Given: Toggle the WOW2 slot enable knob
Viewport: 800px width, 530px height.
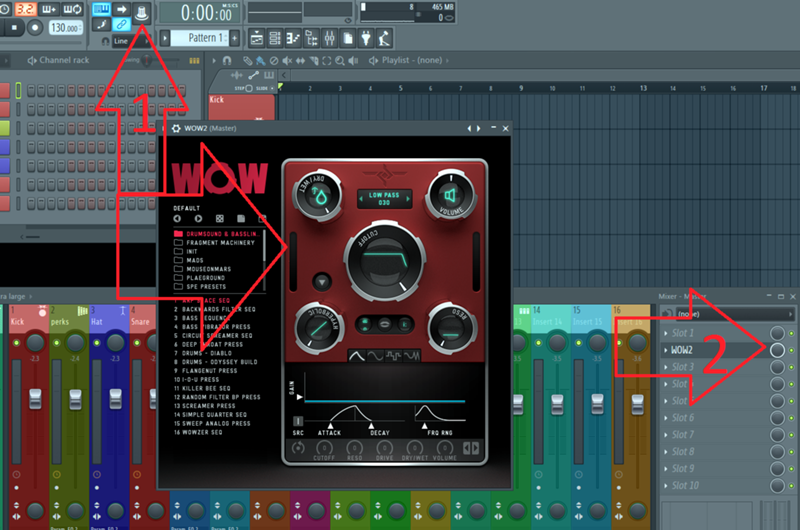Looking at the screenshot, I should 777,350.
